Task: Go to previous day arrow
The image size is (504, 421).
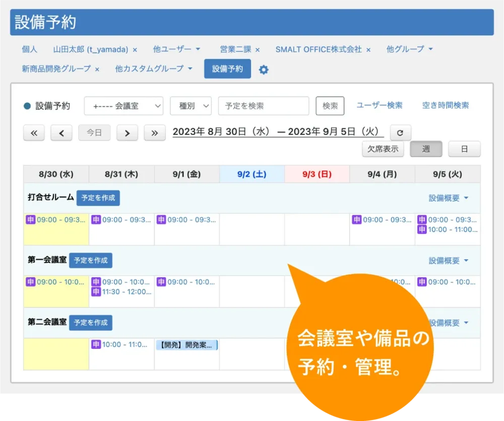Action: [61, 133]
